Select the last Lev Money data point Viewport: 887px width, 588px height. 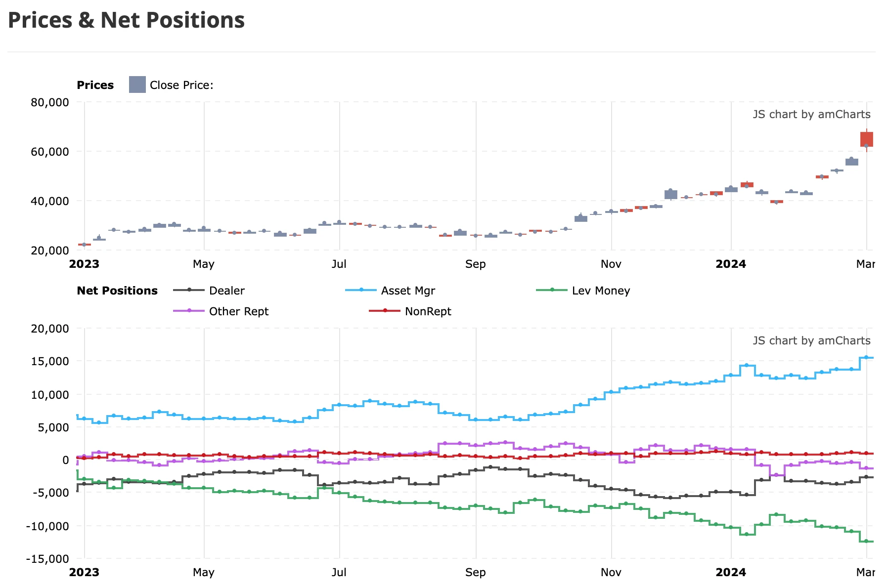click(866, 541)
